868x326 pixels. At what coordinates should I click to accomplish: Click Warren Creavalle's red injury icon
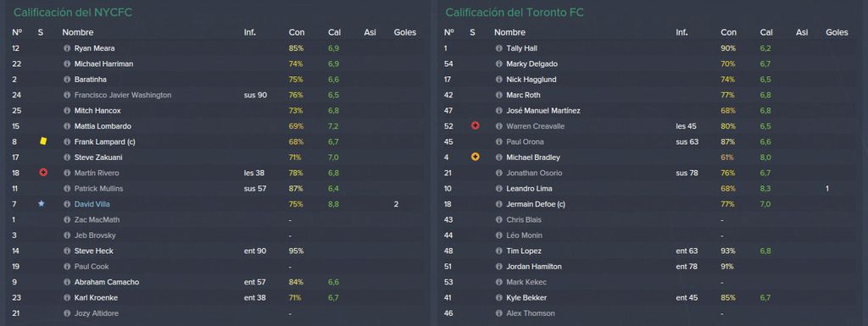click(475, 126)
